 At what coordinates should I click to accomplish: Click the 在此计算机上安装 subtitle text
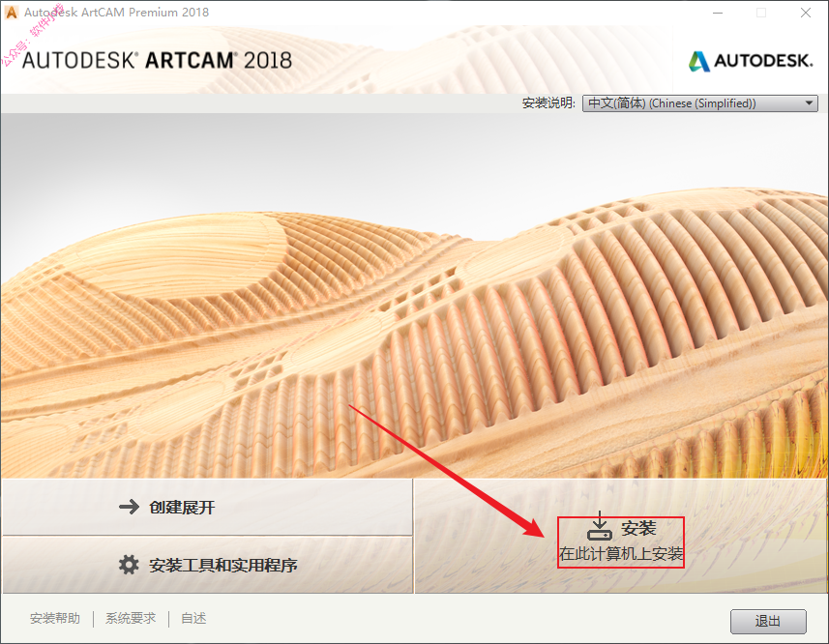tap(621, 554)
